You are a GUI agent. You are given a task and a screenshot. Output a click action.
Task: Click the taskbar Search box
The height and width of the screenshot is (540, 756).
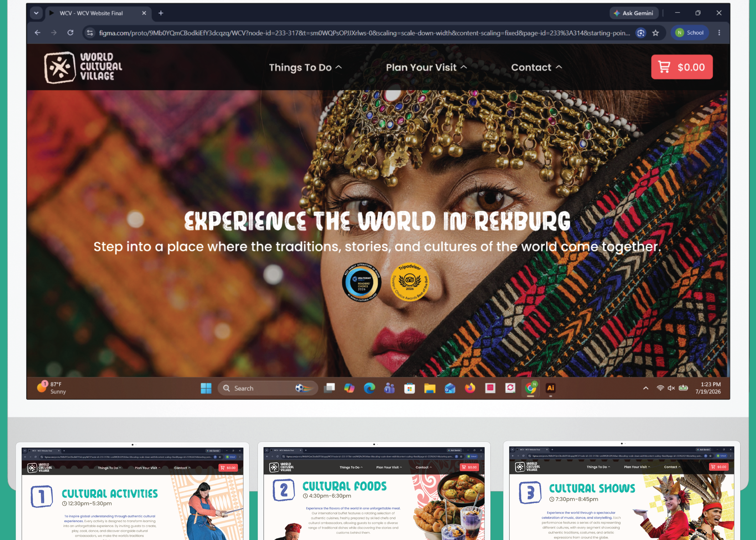268,388
